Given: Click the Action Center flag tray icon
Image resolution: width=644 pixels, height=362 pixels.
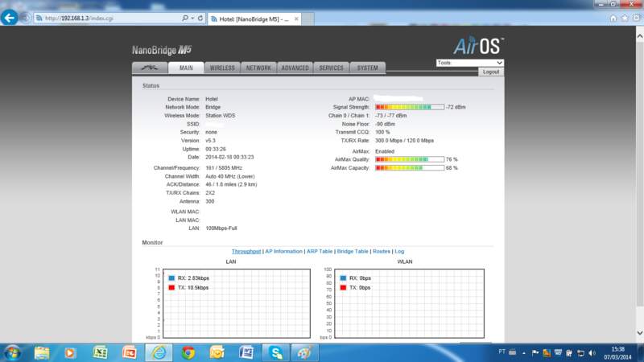Looking at the screenshot, I should [x=535, y=352].
